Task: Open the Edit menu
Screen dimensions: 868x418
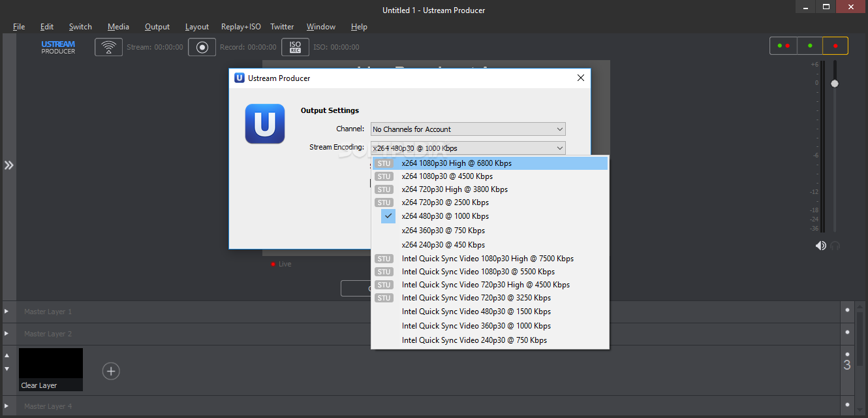Action: 47,27
